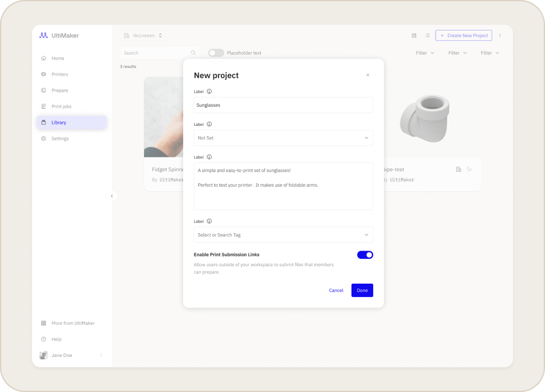Open Jane Doe's options menu

click(101, 355)
